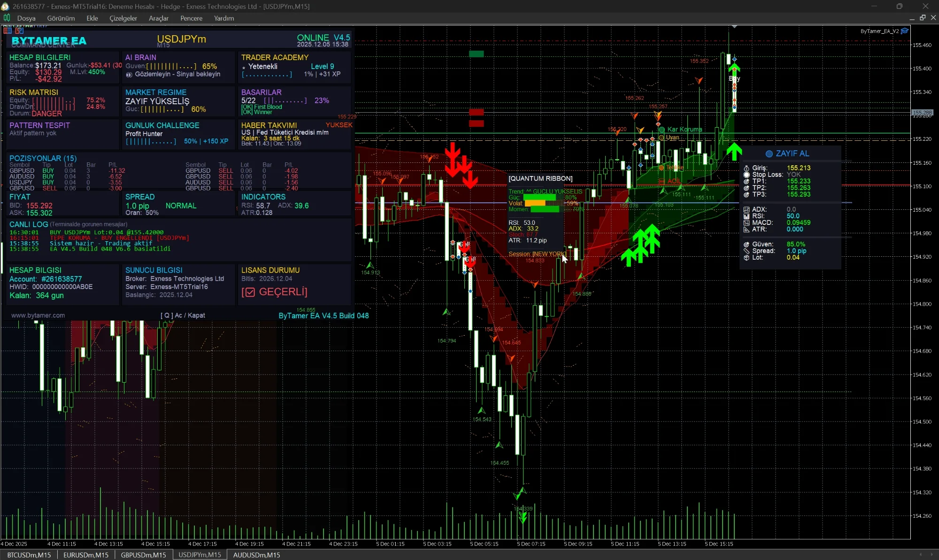939x560 pixels.
Task: Click the chart panel icon at top left
Action: click(8, 31)
